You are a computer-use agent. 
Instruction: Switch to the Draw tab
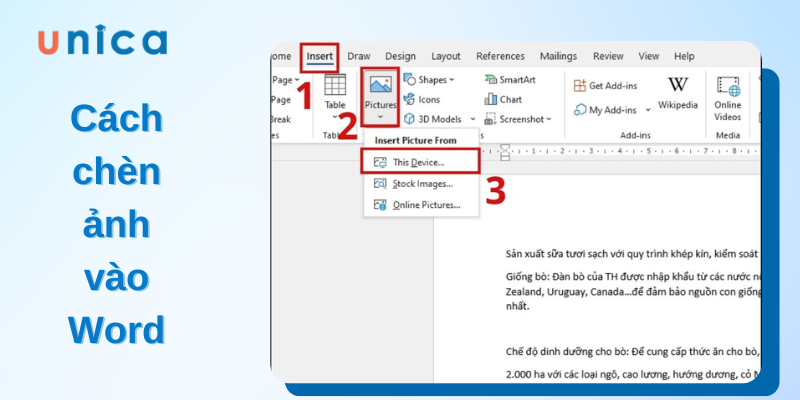359,56
